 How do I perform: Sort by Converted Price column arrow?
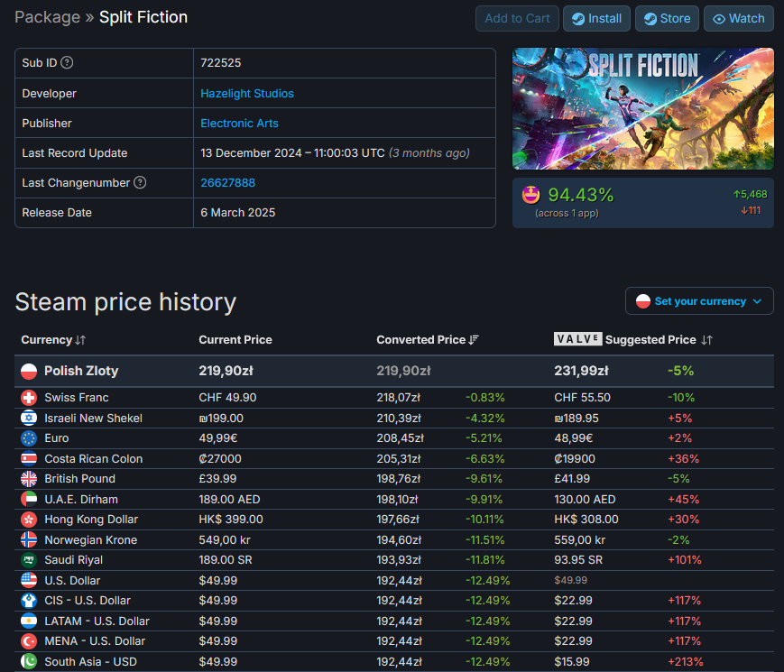[474, 340]
